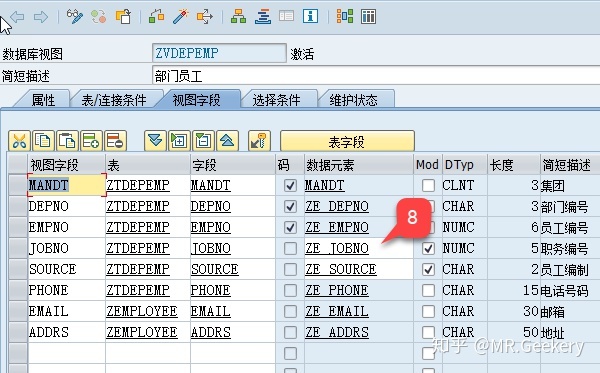Open the ZTDEPEMP table link in the MANDT row
This screenshot has width=600, height=373.
(x=138, y=186)
